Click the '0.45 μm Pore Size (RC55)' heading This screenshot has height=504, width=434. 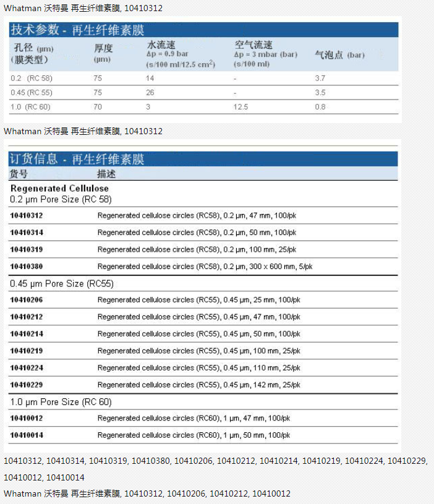pyautogui.click(x=62, y=284)
